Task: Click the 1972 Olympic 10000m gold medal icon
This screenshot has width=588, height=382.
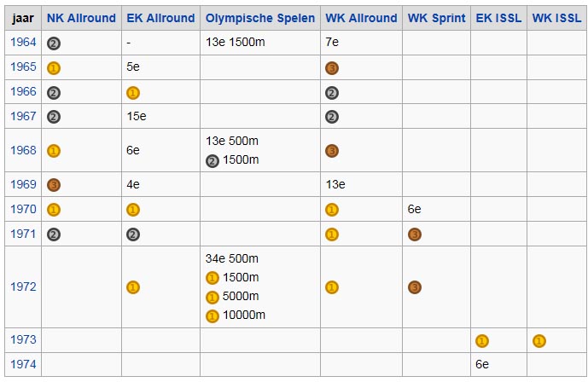Action: pos(212,316)
